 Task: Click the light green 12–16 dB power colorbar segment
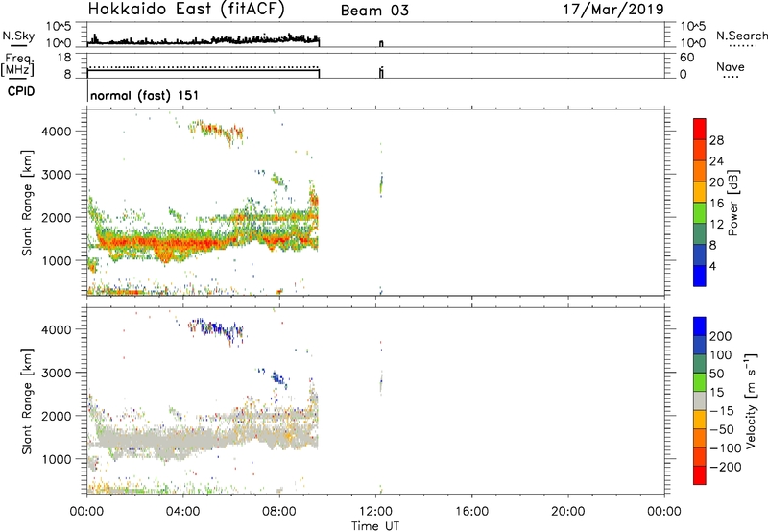[700, 213]
